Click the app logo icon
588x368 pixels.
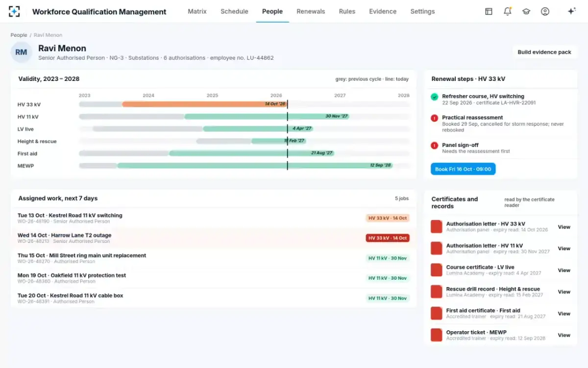(x=14, y=11)
